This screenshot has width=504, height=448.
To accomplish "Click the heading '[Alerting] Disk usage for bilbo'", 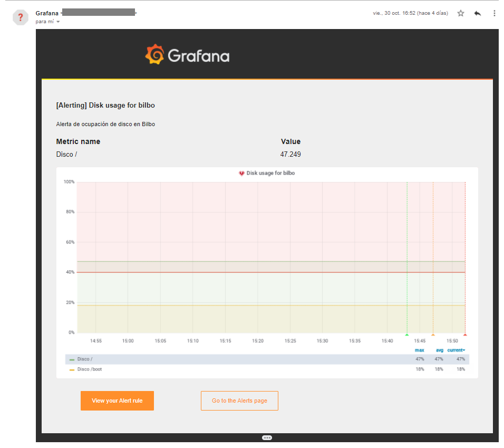I will (105, 106).
